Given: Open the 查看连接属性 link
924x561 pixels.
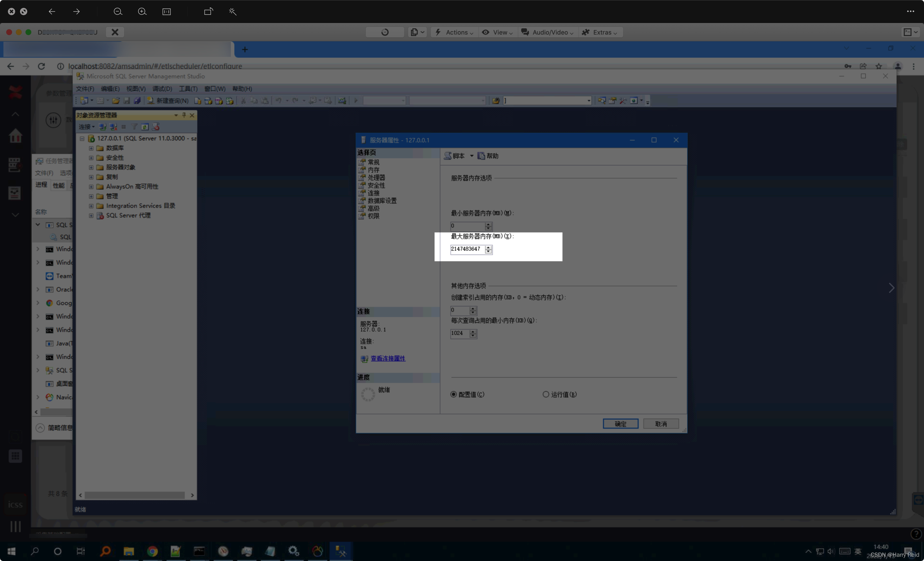Looking at the screenshot, I should coord(388,358).
